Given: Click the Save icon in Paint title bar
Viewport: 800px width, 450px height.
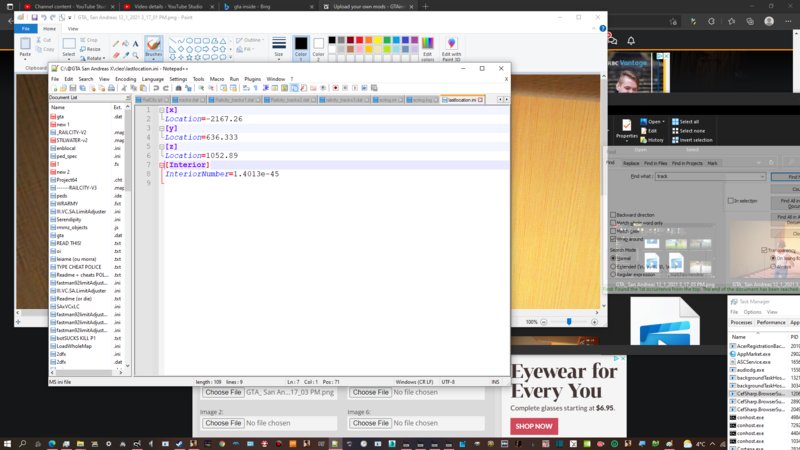Looking at the screenshot, I should click(x=34, y=17).
